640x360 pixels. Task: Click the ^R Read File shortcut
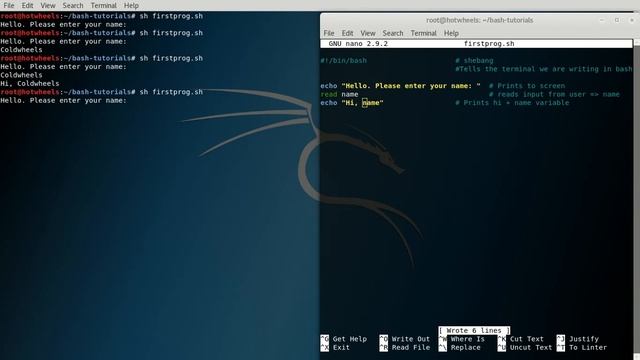(x=404, y=348)
